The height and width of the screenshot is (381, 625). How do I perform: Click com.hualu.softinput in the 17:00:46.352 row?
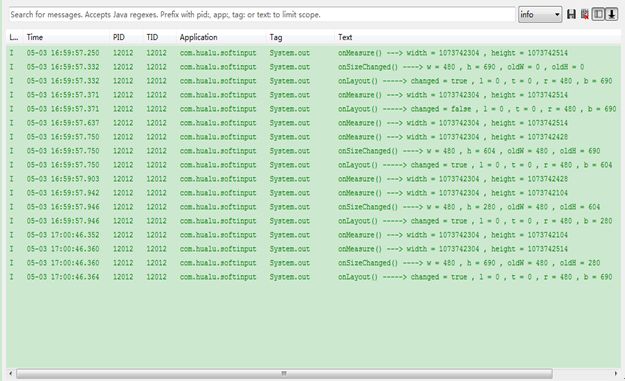pyautogui.click(x=218, y=235)
